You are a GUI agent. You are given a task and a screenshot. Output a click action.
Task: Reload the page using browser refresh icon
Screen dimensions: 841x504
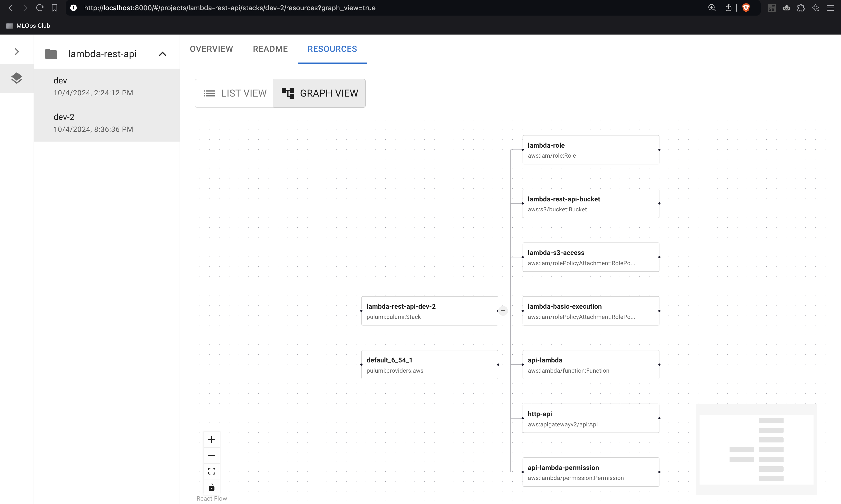tap(40, 8)
